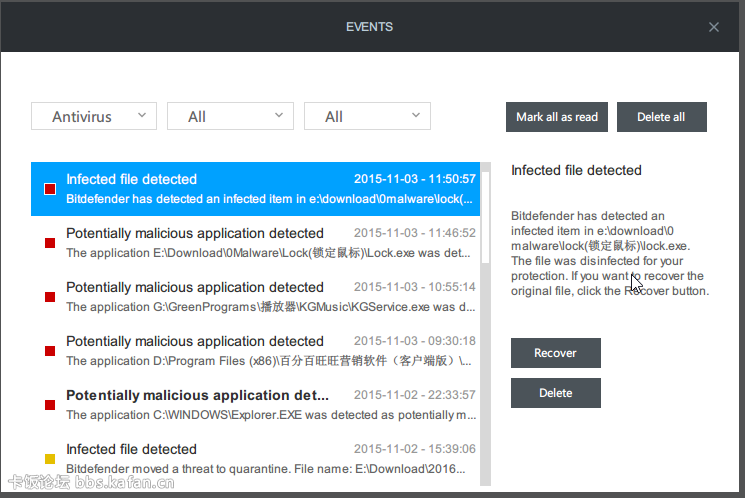Image resolution: width=745 pixels, height=498 pixels.
Task: Click red icon beside the Explorer.EXE event
Action: coord(50,405)
